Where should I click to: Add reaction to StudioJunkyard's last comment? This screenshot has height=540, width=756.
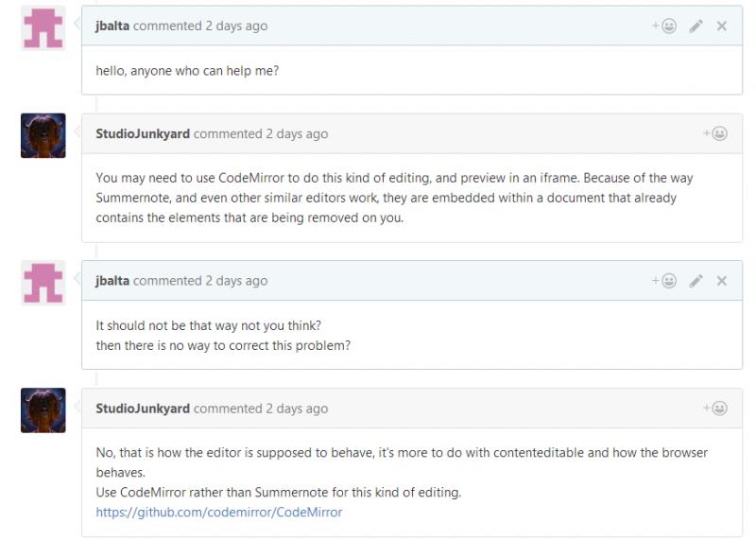tap(715, 409)
